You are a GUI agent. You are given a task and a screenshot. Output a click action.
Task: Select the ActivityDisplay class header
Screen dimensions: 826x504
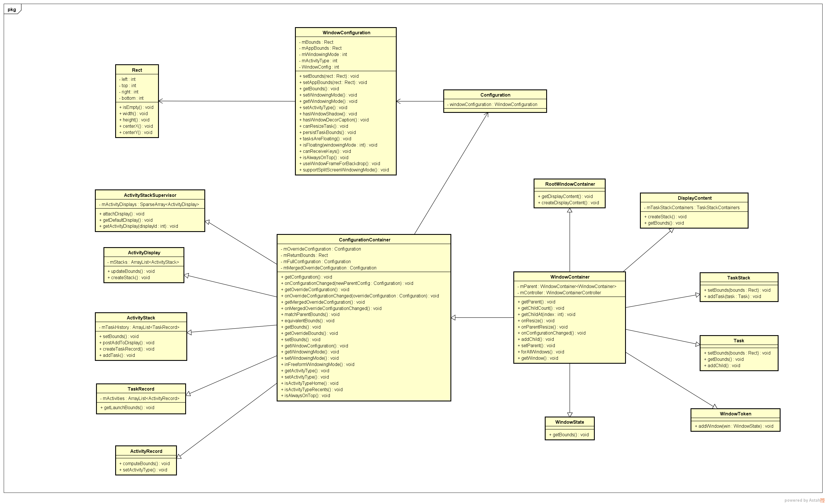coord(144,253)
